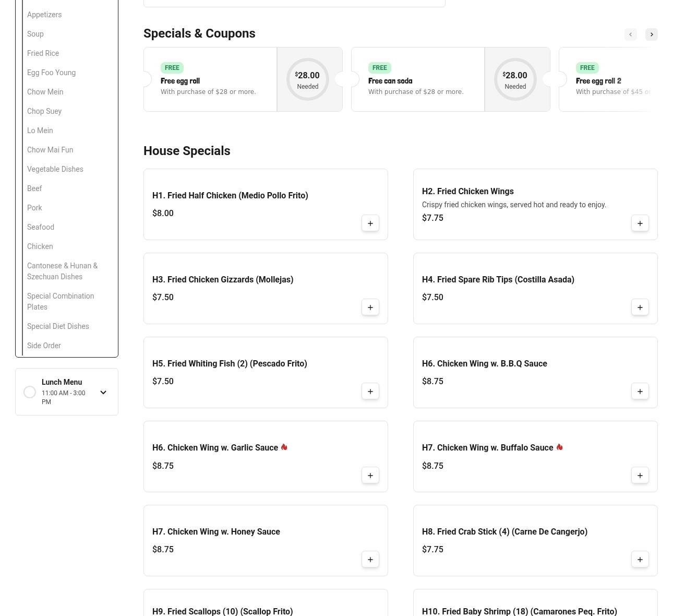
Task: Add H1 Fried Half Chicken to cart
Action: point(370,223)
